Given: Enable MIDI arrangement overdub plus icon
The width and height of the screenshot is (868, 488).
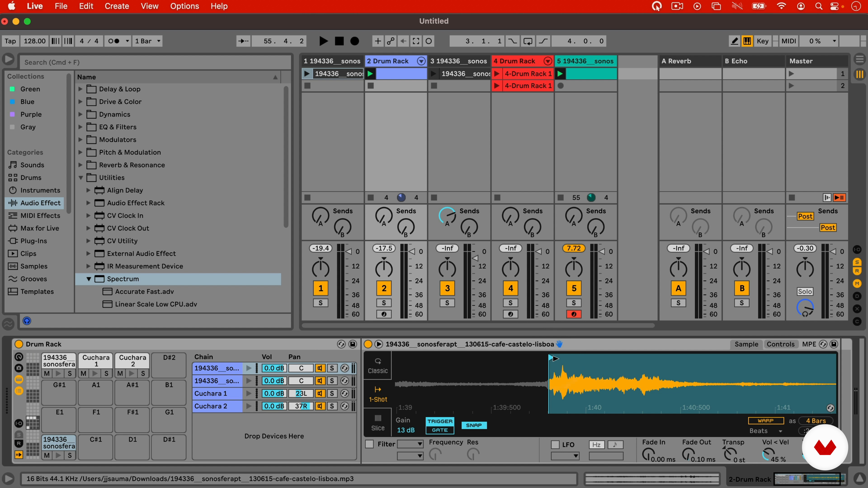Looking at the screenshot, I should pyautogui.click(x=378, y=41).
